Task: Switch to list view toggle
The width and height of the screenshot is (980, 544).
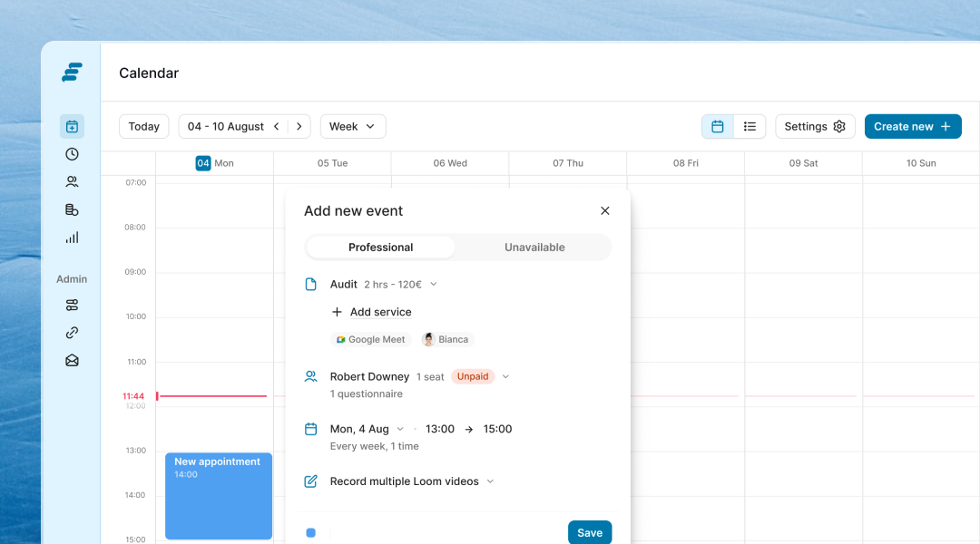Action: (x=750, y=126)
